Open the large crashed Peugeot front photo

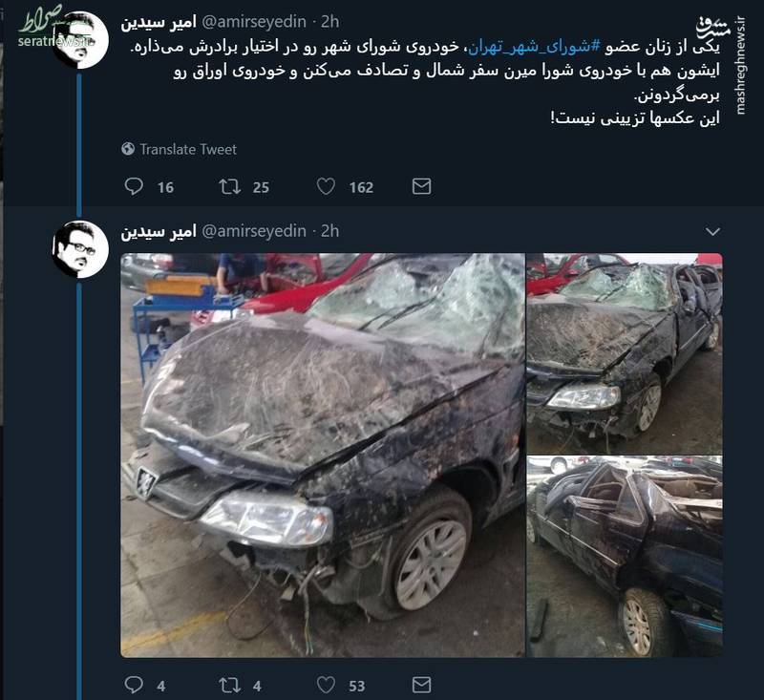[x=323, y=455]
